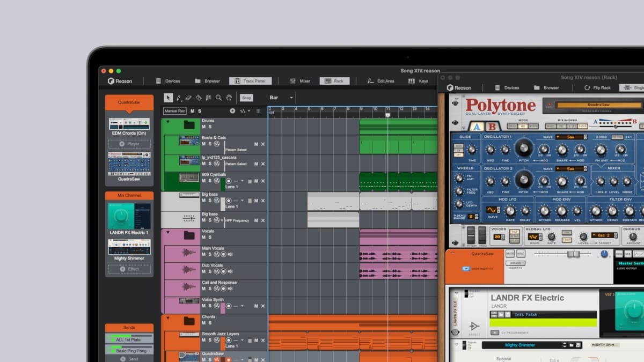644x362 pixels.
Task: Click the Reason logo in Rack window
Action: pos(459,88)
